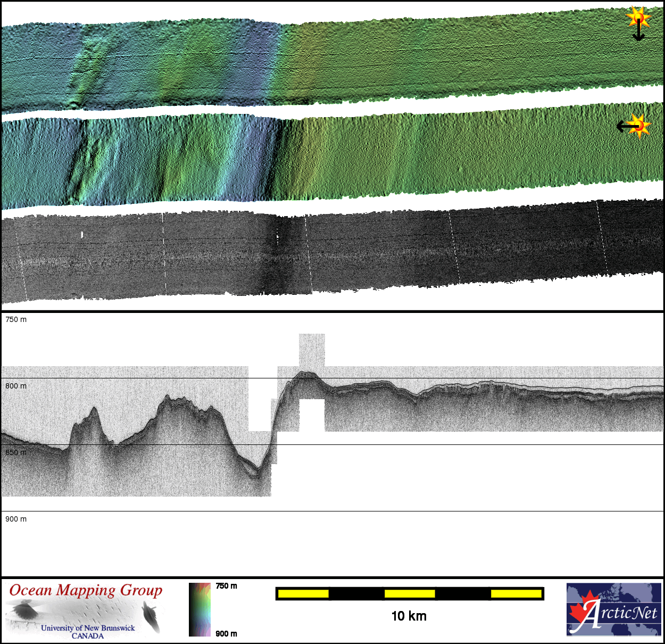Viewport: 665px width, 644px height.
Task: Click the black left-pointing illumination arrow
Action: (x=625, y=126)
